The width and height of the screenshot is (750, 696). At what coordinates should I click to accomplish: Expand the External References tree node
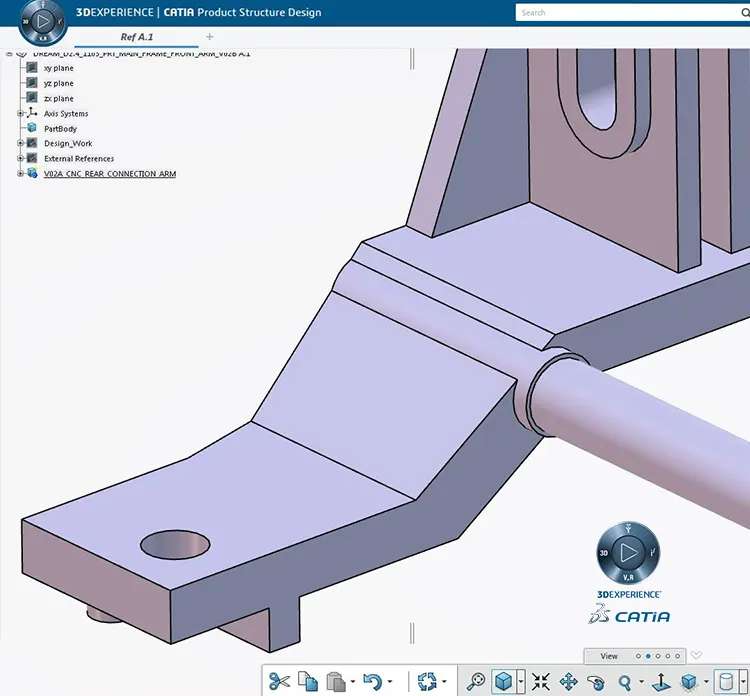click(20, 158)
